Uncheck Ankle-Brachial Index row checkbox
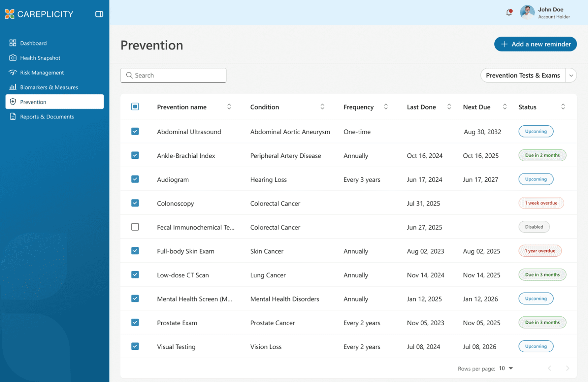588x382 pixels. tap(135, 155)
